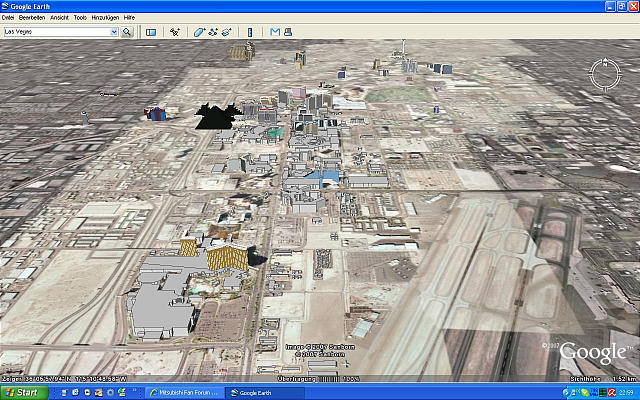
Task: Open the Hilfe menu
Action: tap(129, 18)
